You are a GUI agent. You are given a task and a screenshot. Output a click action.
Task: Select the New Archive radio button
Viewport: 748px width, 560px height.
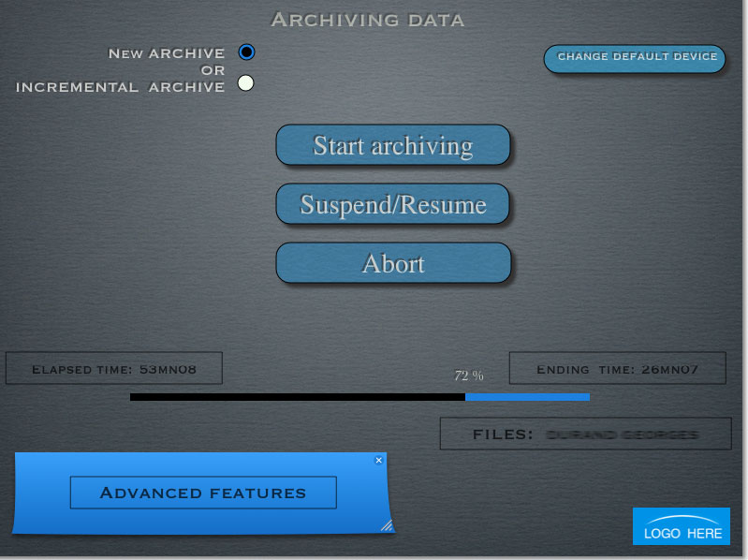pyautogui.click(x=246, y=52)
